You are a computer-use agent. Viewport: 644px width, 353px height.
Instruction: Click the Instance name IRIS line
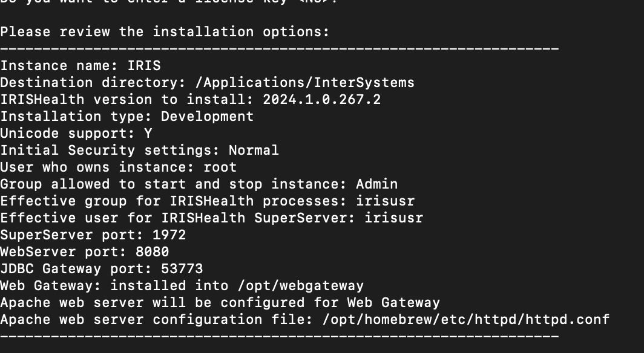[80, 65]
